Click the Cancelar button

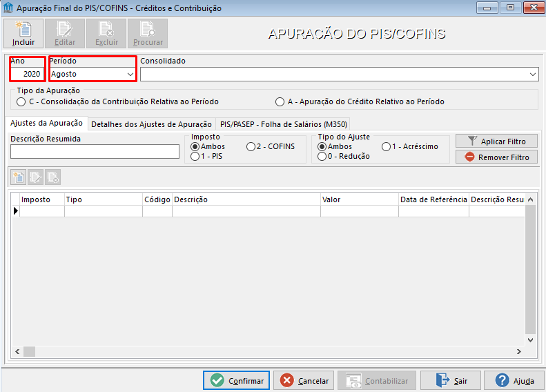click(x=304, y=380)
